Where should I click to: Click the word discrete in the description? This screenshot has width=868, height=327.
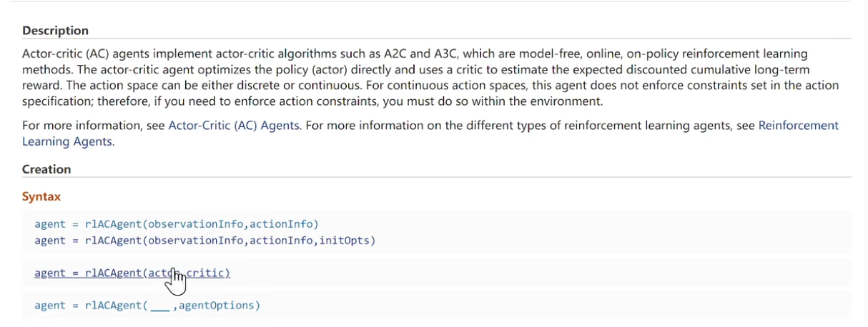[x=272, y=86]
